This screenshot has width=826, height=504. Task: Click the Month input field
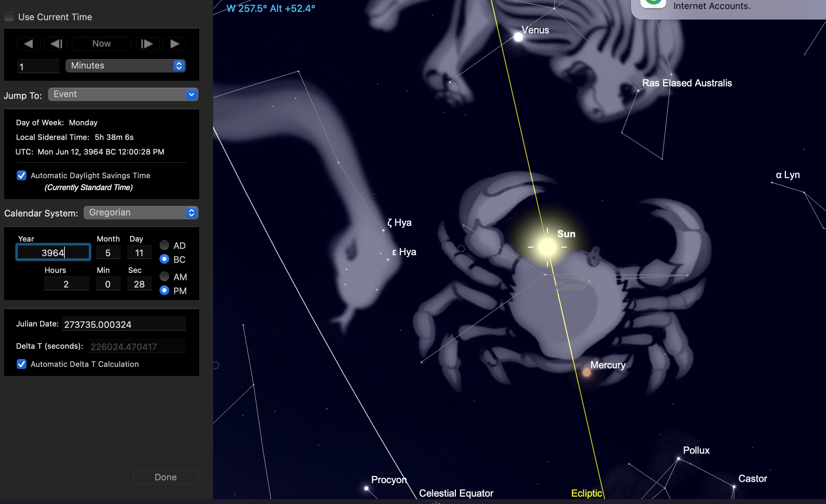click(x=108, y=253)
